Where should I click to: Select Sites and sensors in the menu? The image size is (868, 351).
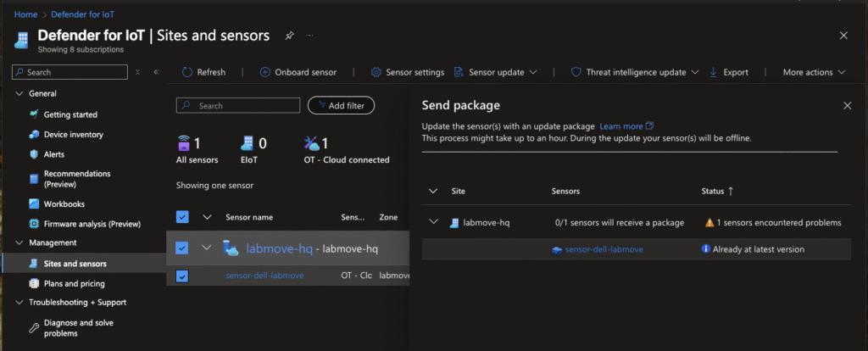75,264
